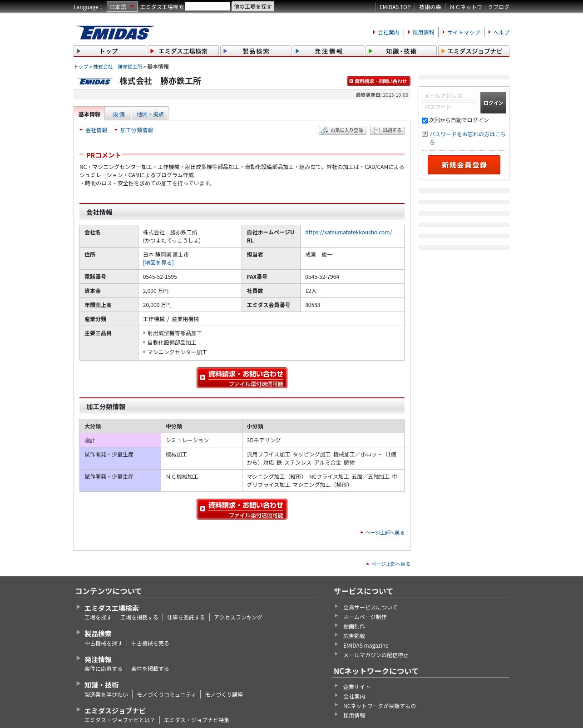This screenshot has width=583, height=728.
Task: Jump to 会社情報 section anchor
Action: tap(96, 130)
